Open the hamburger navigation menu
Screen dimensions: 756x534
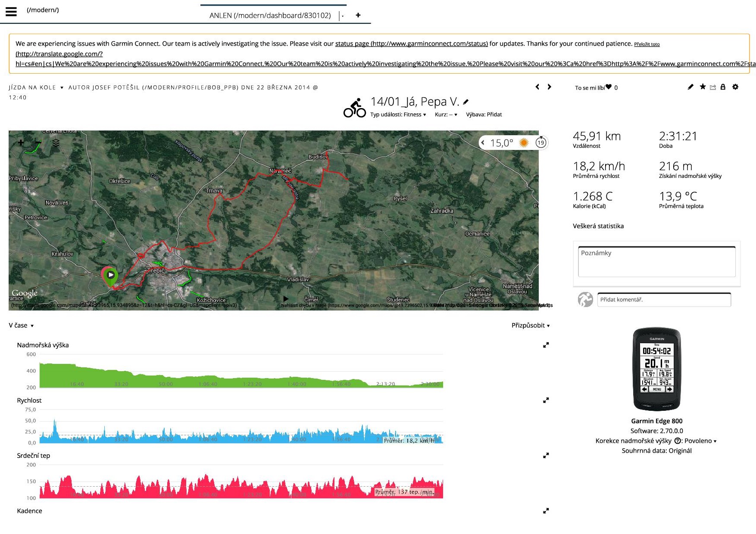(11, 12)
